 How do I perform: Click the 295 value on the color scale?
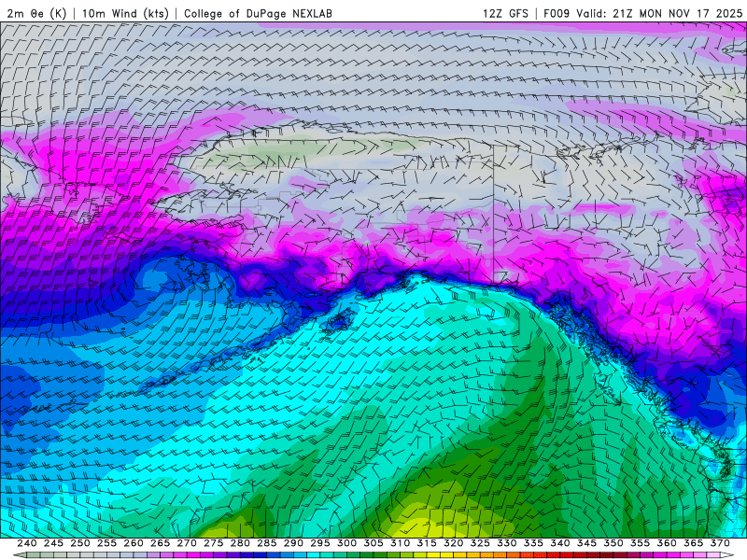(320, 543)
